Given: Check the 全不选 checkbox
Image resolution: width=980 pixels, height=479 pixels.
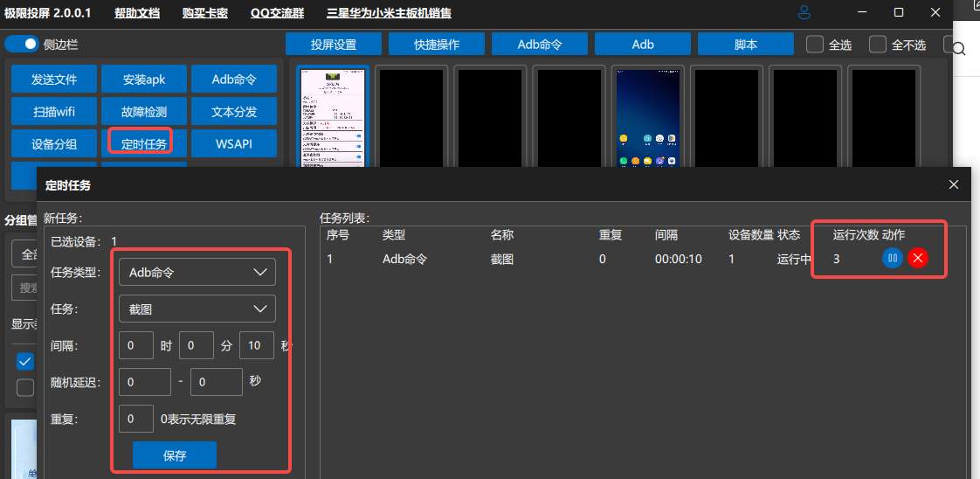Looking at the screenshot, I should pyautogui.click(x=878, y=45).
